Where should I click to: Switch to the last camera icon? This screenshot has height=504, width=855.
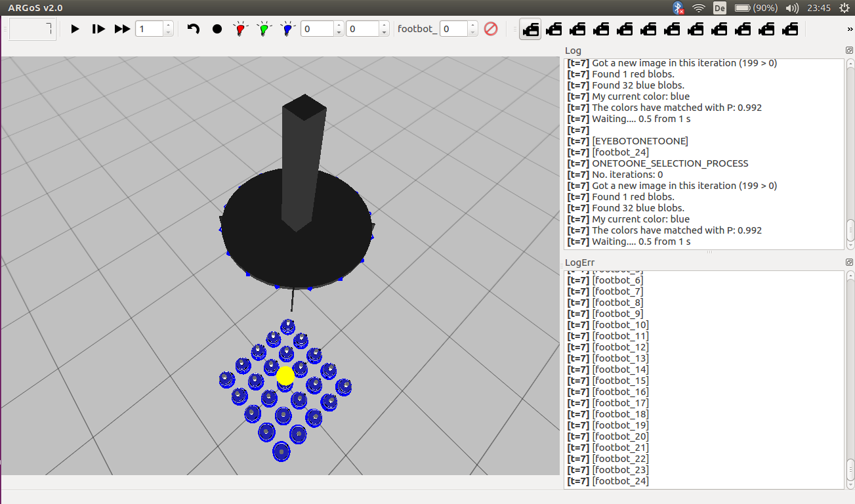click(x=790, y=29)
